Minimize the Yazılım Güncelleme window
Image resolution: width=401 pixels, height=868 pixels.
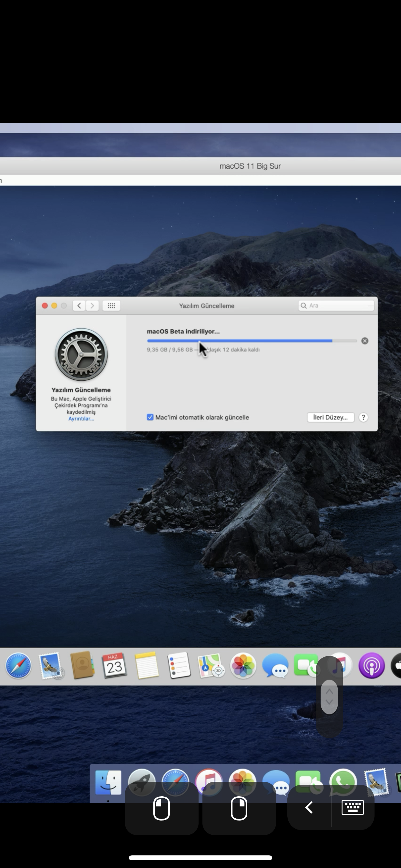[x=54, y=305]
